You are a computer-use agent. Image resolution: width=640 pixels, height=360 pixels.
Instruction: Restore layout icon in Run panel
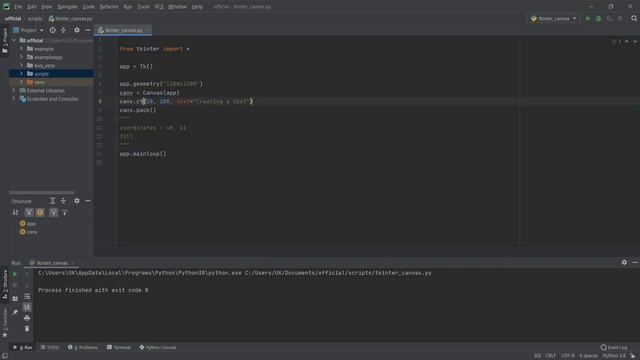click(15, 299)
